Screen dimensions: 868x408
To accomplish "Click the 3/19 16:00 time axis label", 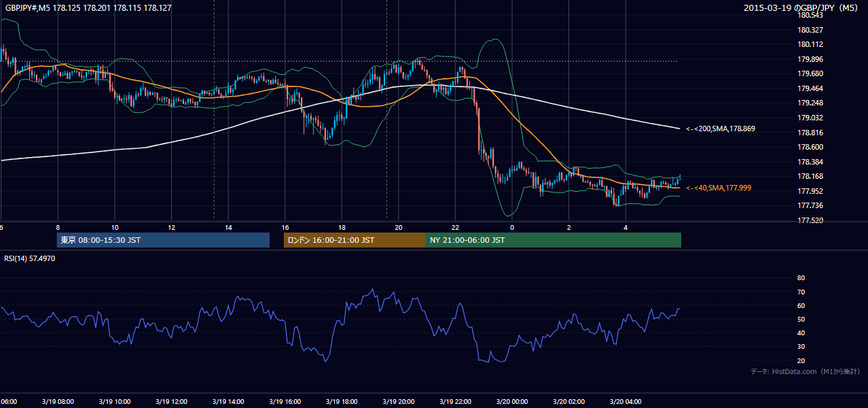I will 285,402.
